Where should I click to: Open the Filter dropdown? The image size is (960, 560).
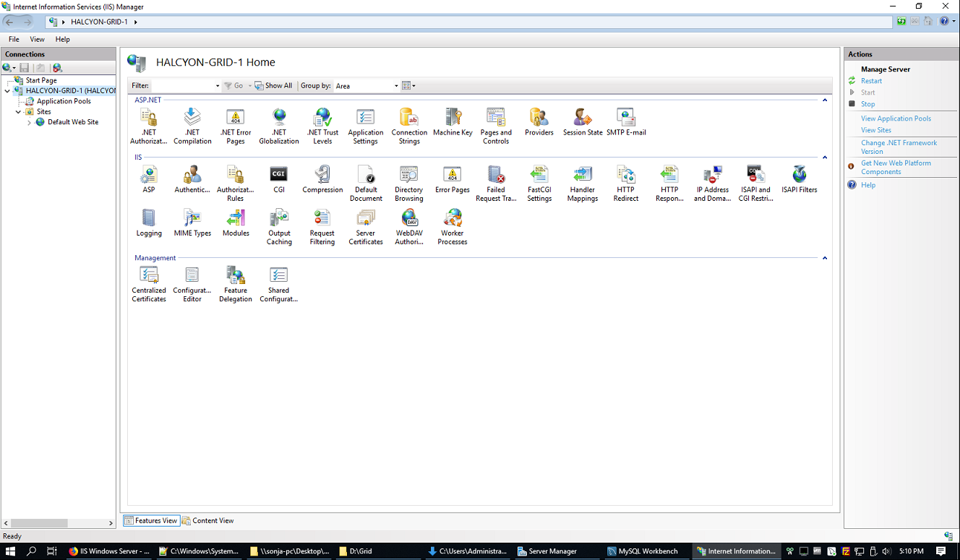click(218, 86)
